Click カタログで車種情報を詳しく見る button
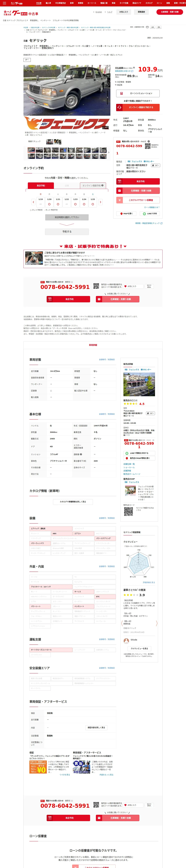The image size is (186, 868). pyautogui.click(x=73, y=502)
